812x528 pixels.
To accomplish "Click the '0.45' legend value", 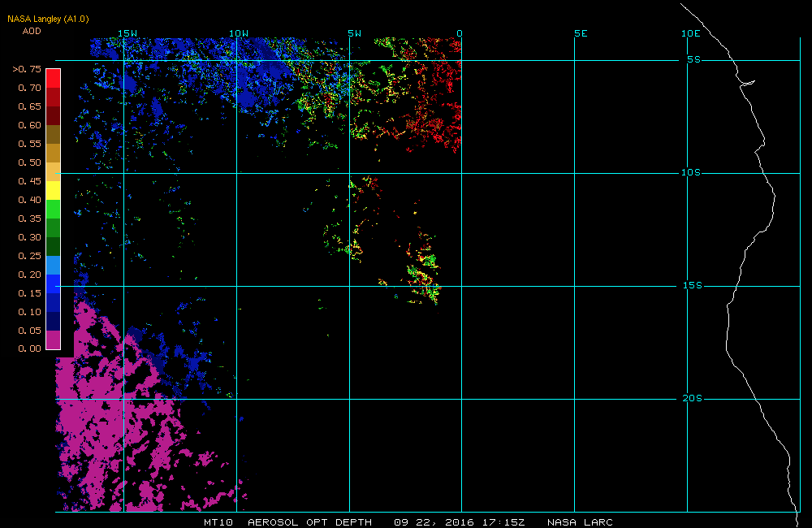I will click(x=29, y=181).
